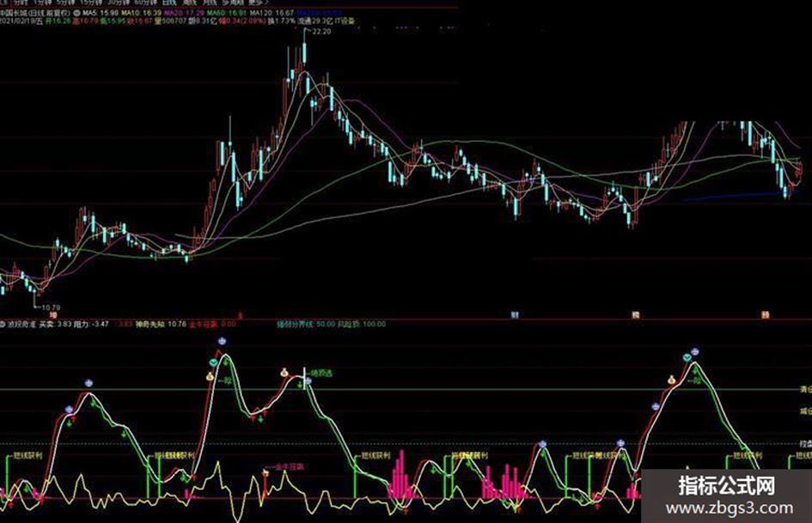Screen dimensions: 812x523
Task: Select the 日线 daily chart tab
Action: point(169,3)
